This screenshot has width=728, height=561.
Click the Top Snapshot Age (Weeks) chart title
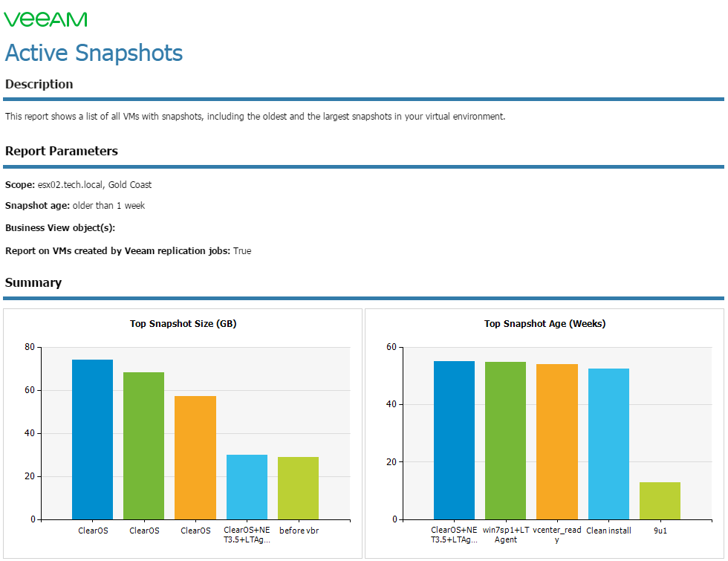[x=545, y=324]
